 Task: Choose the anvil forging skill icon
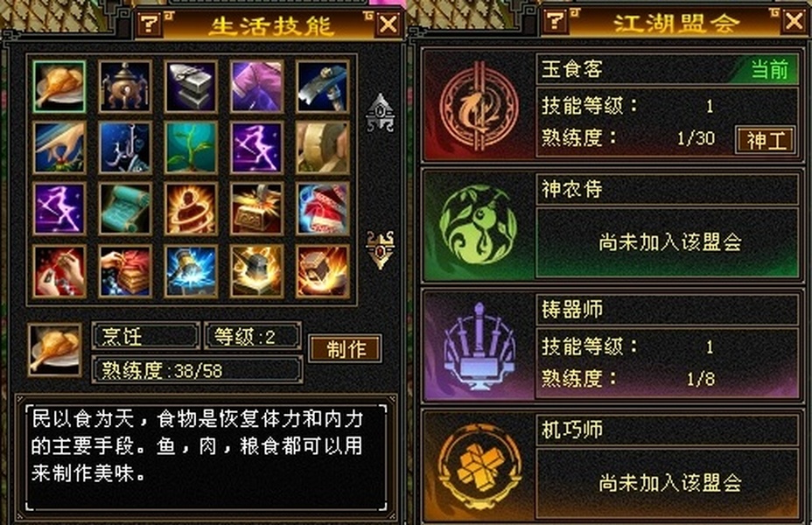(191, 87)
